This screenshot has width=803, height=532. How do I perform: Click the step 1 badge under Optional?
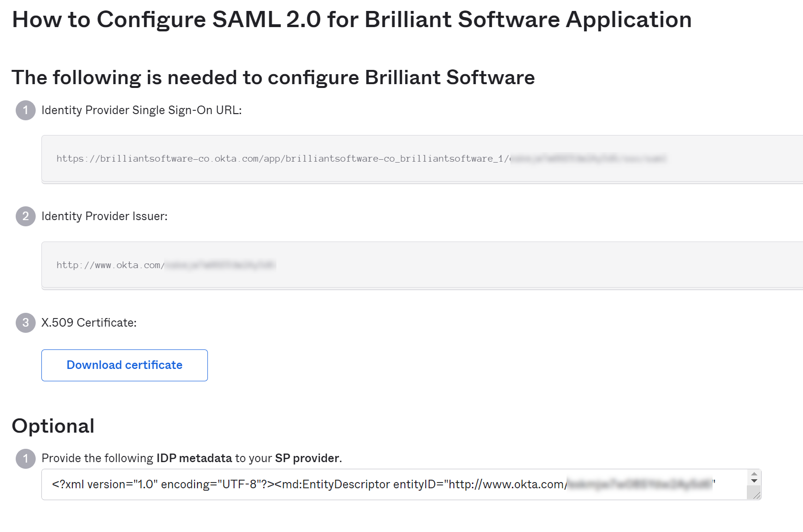(x=26, y=459)
